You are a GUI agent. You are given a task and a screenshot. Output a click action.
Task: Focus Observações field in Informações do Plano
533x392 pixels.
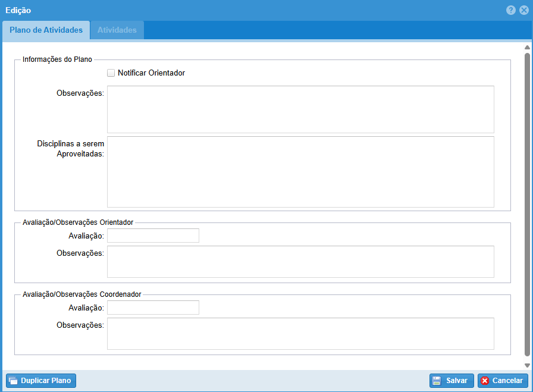tap(300, 109)
